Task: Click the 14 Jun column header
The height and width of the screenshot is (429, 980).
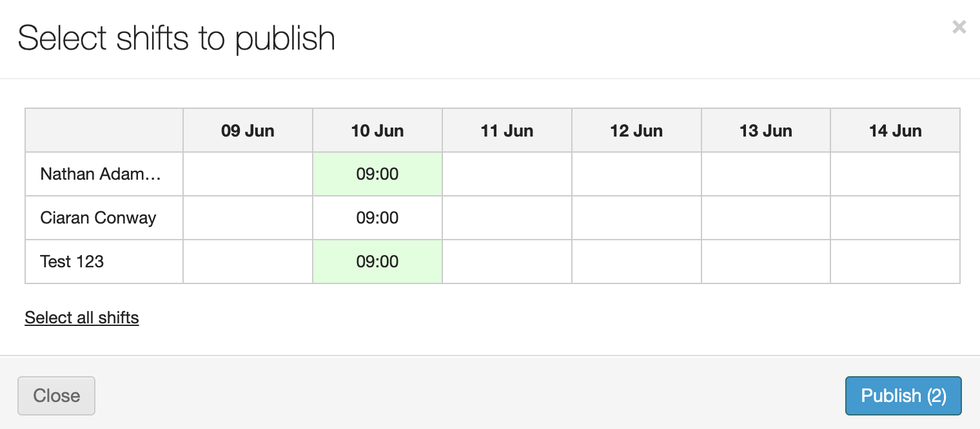Action: click(895, 131)
